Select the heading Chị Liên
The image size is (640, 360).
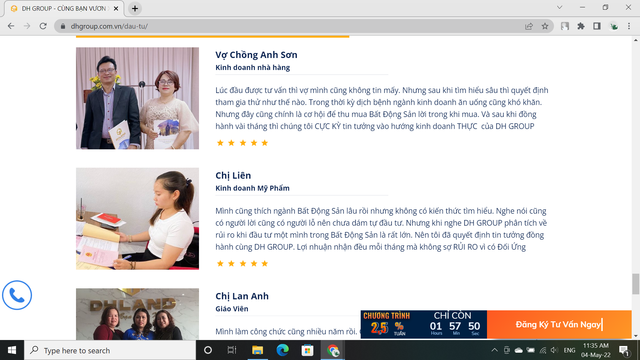(233, 176)
